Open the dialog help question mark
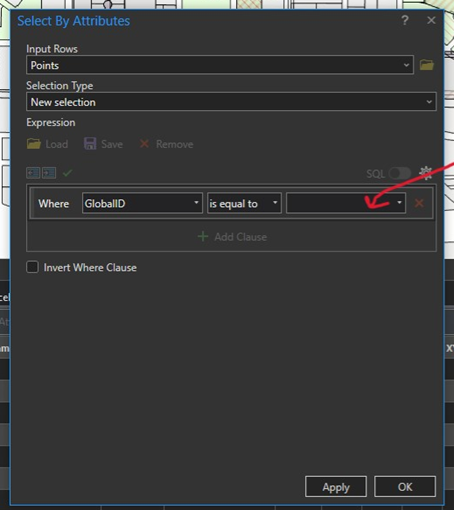The height and width of the screenshot is (511, 455). click(x=405, y=21)
